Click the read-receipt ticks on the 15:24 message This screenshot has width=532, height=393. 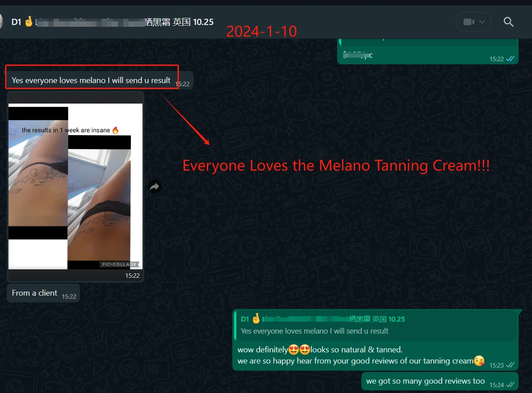point(510,385)
